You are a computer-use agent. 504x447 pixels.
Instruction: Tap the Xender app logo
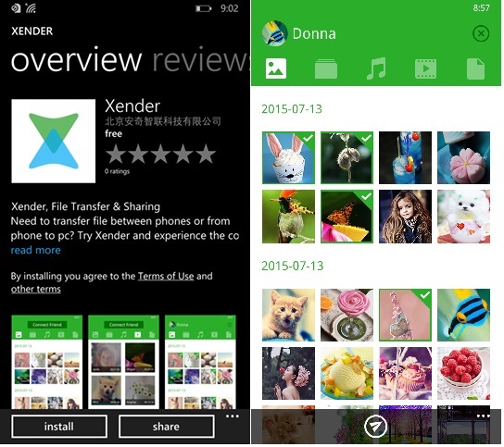[x=54, y=141]
